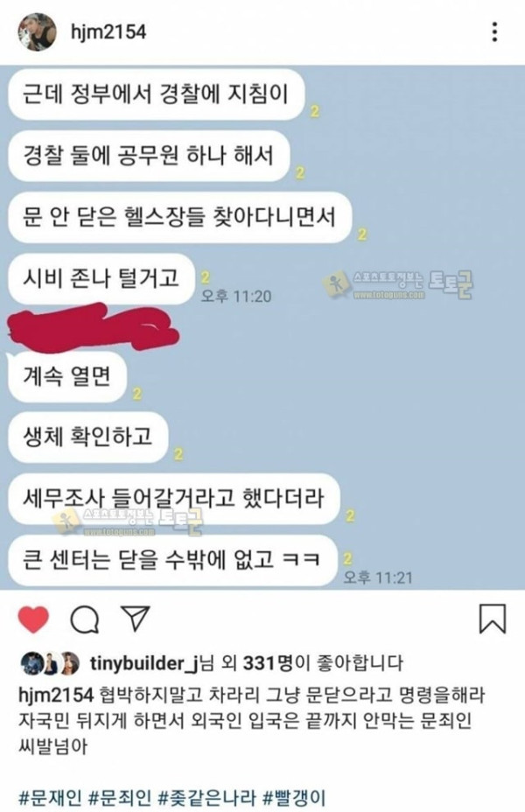This screenshot has height=812, width=525.
Task: Open hjm2154 profile picture at top
Action: click(37, 32)
